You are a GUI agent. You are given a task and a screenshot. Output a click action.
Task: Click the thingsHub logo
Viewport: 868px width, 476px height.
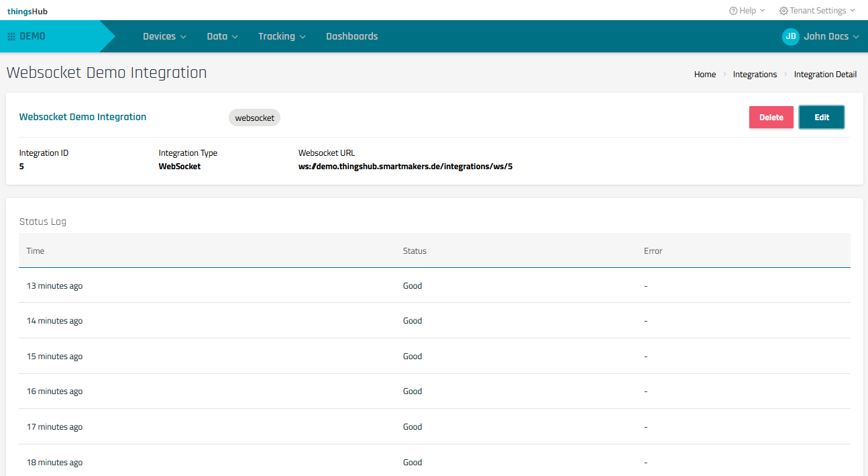click(x=28, y=11)
